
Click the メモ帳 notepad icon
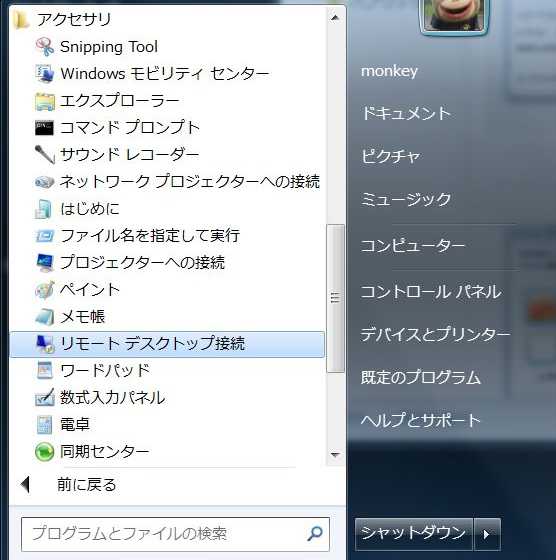pyautogui.click(x=45, y=317)
